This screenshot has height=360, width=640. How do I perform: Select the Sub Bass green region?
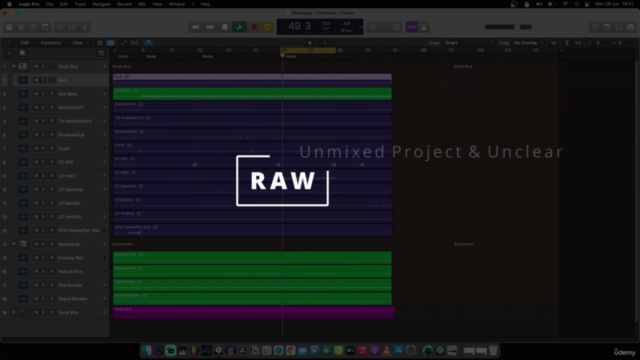(252, 93)
